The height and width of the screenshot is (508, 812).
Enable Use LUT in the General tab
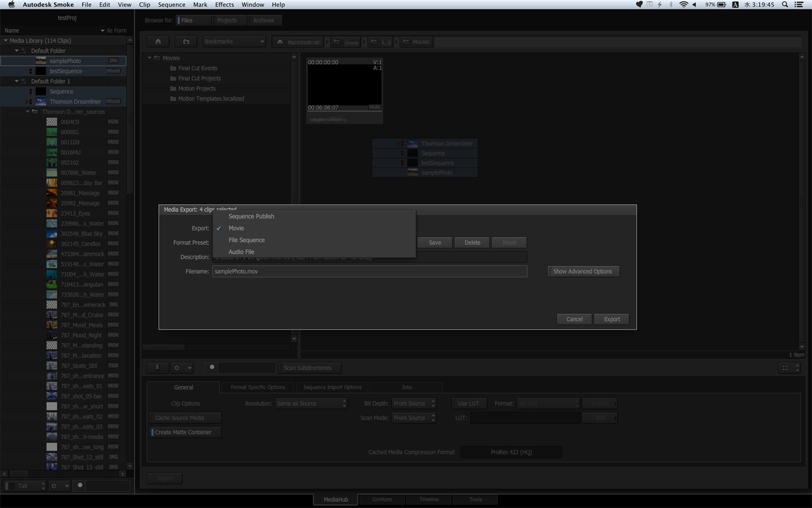coord(469,403)
